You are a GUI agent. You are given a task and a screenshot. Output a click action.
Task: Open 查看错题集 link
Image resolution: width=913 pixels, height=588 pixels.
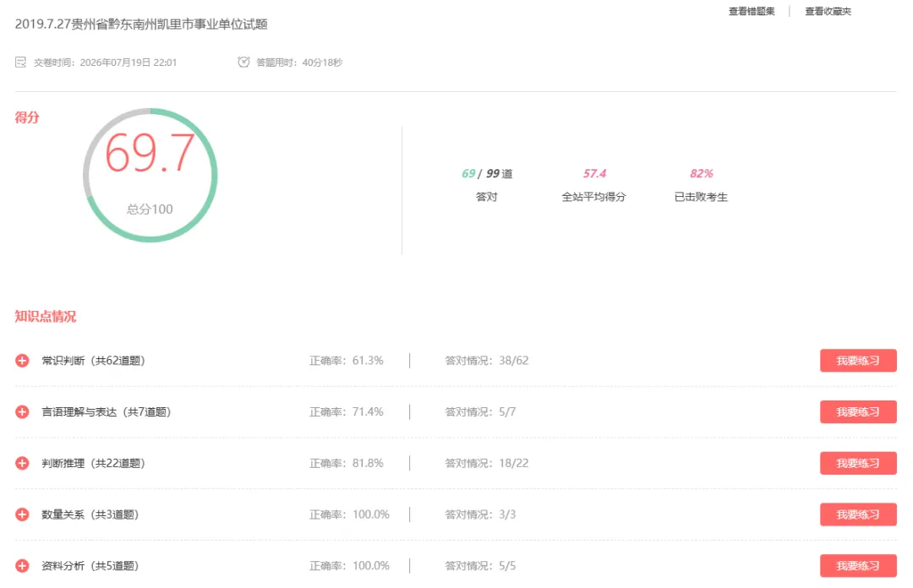pos(752,11)
